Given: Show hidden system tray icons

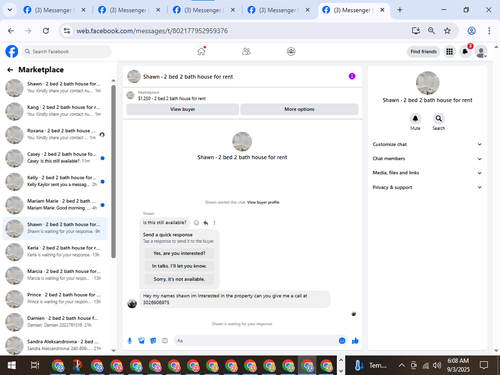Looking at the screenshot, I should click(402, 366).
